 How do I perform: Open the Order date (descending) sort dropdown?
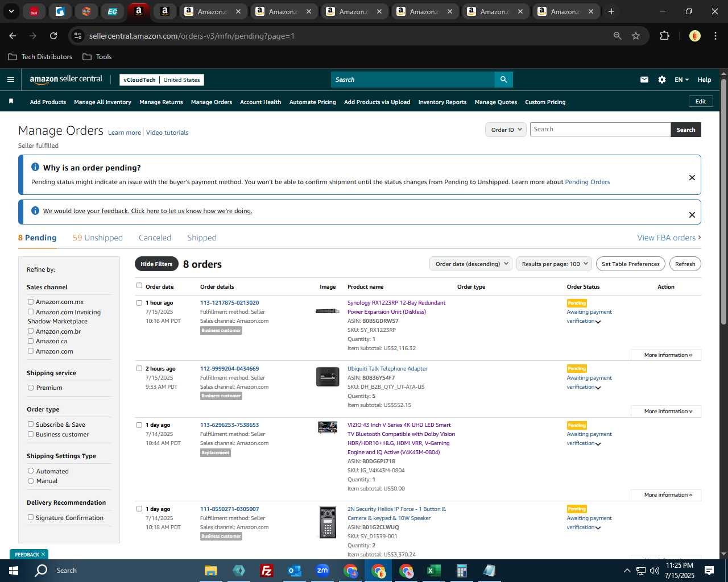point(471,264)
